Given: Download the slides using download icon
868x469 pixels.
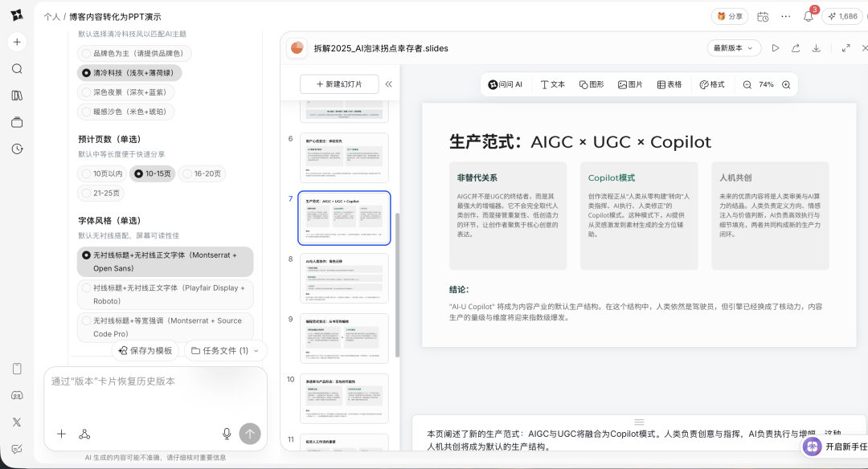Looking at the screenshot, I should pyautogui.click(x=817, y=48).
